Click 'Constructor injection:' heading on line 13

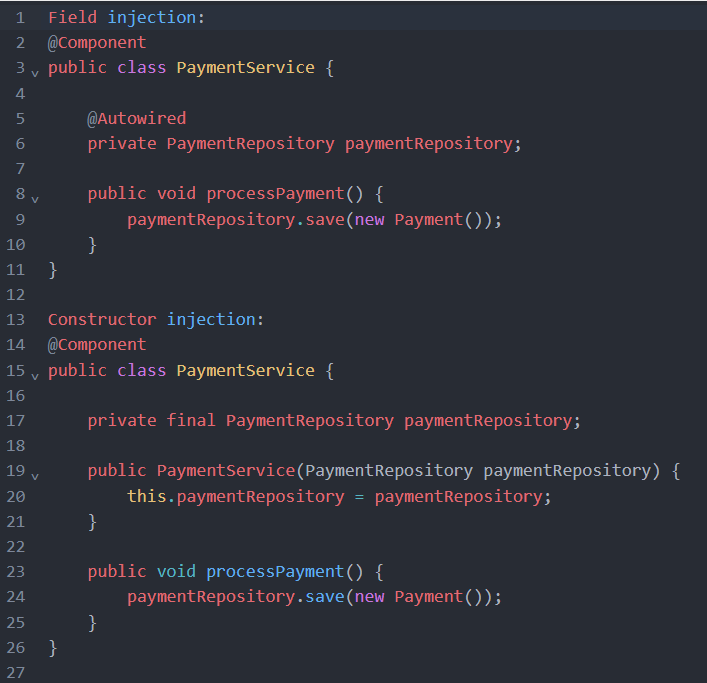[x=156, y=320]
